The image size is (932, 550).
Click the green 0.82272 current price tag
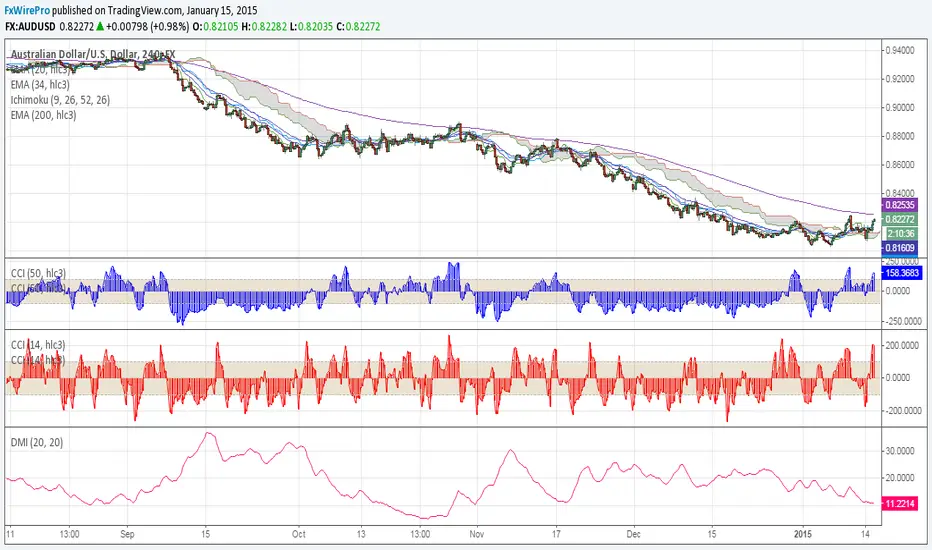900,219
